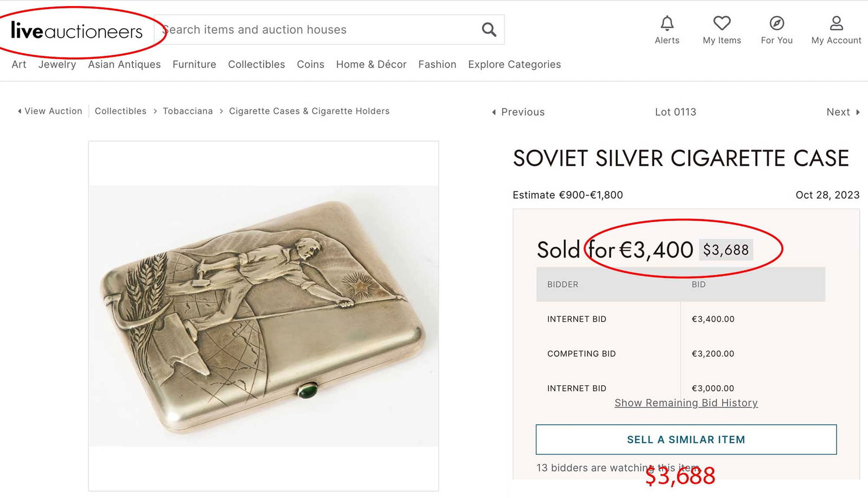868x498 pixels.
Task: Open the Explore Categories dropdown
Action: (514, 65)
